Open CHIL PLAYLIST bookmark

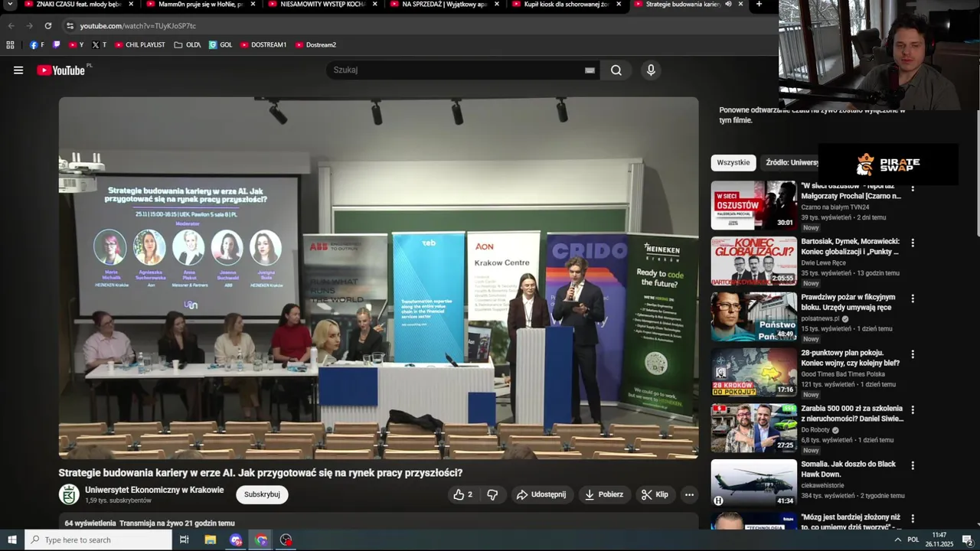[x=139, y=45]
